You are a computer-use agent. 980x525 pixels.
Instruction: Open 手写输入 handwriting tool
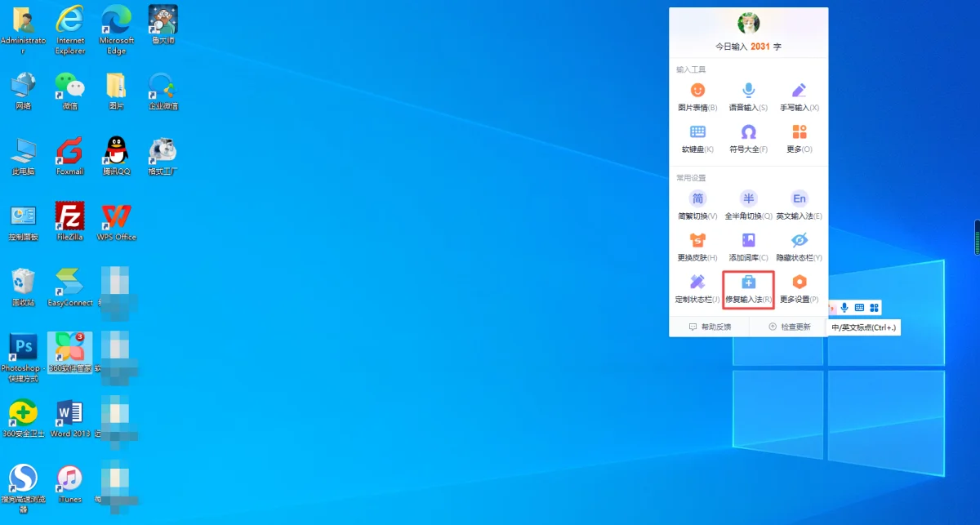799,91
